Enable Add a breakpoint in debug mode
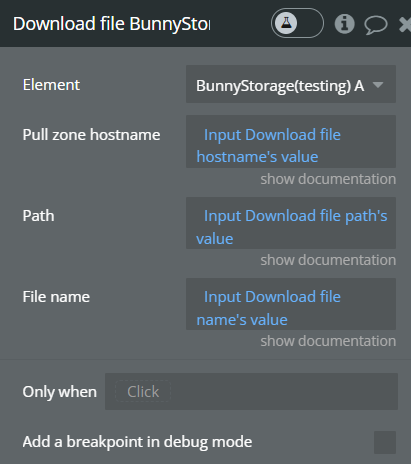The width and height of the screenshot is (411, 464). (x=385, y=442)
